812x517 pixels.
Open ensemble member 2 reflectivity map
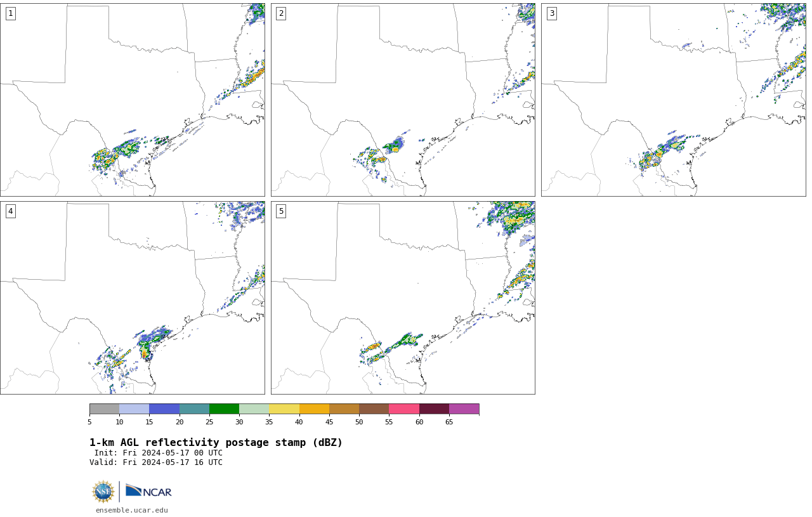403,100
